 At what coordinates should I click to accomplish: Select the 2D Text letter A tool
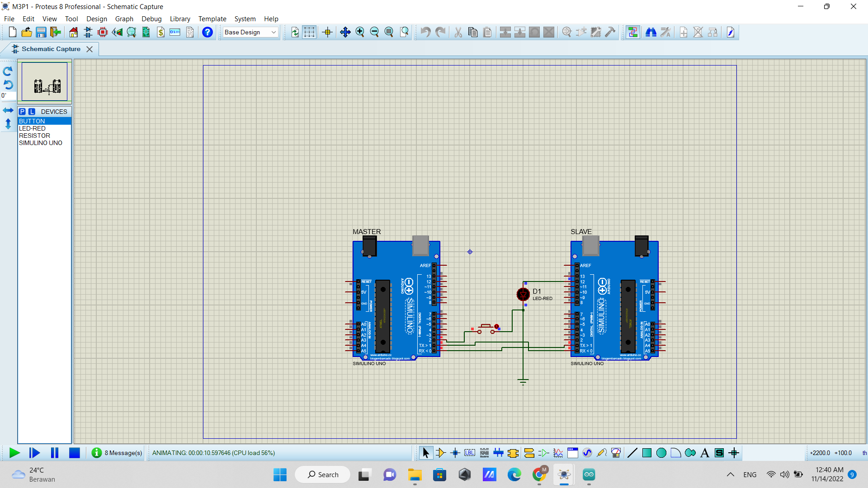(705, 453)
